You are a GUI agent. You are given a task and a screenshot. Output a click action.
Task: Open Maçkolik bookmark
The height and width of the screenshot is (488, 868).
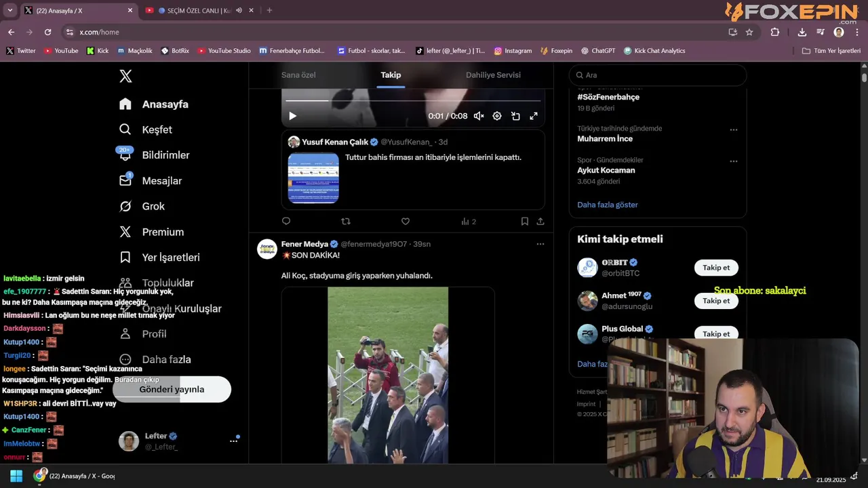coord(134,51)
